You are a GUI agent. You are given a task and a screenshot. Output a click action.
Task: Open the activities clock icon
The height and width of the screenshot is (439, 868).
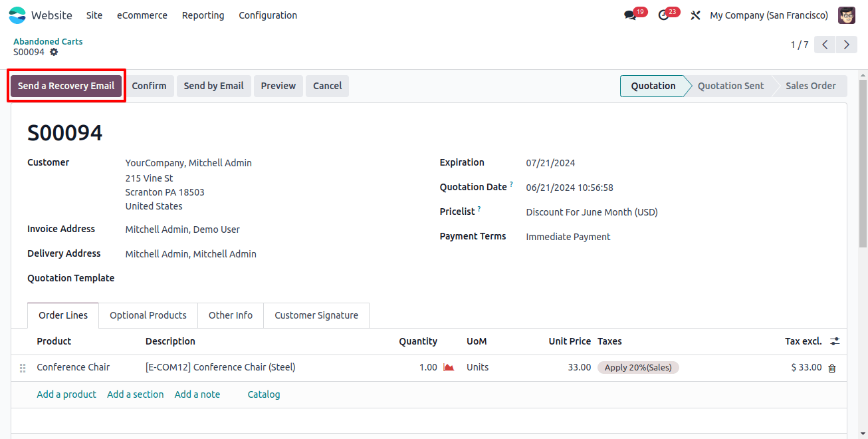pos(663,15)
